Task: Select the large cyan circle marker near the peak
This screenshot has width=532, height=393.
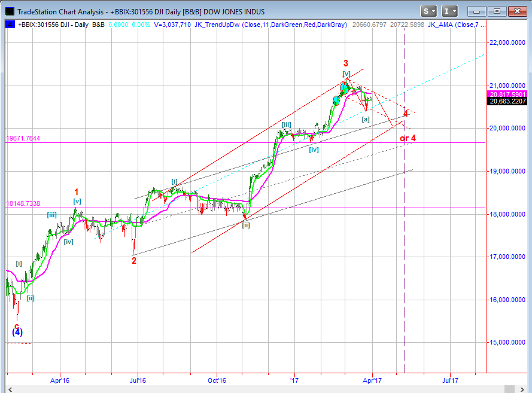Action: tap(344, 89)
